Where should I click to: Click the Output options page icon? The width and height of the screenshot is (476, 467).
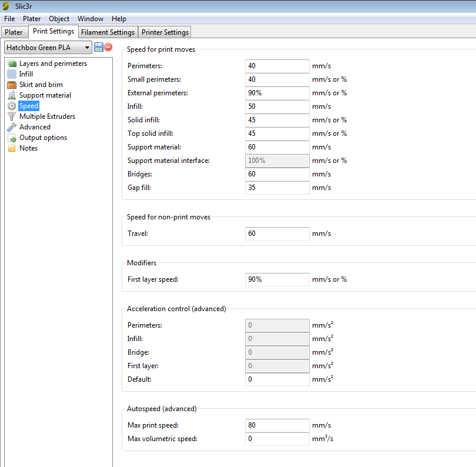[x=12, y=138]
